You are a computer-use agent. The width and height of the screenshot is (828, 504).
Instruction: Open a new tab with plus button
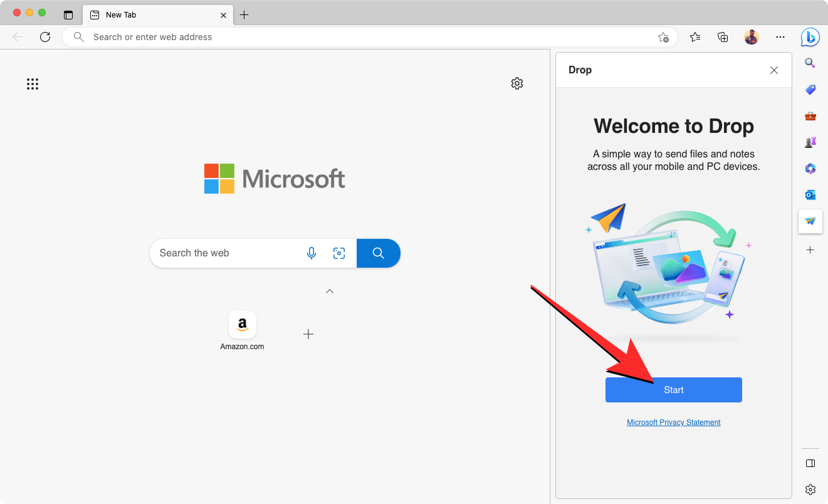click(244, 15)
